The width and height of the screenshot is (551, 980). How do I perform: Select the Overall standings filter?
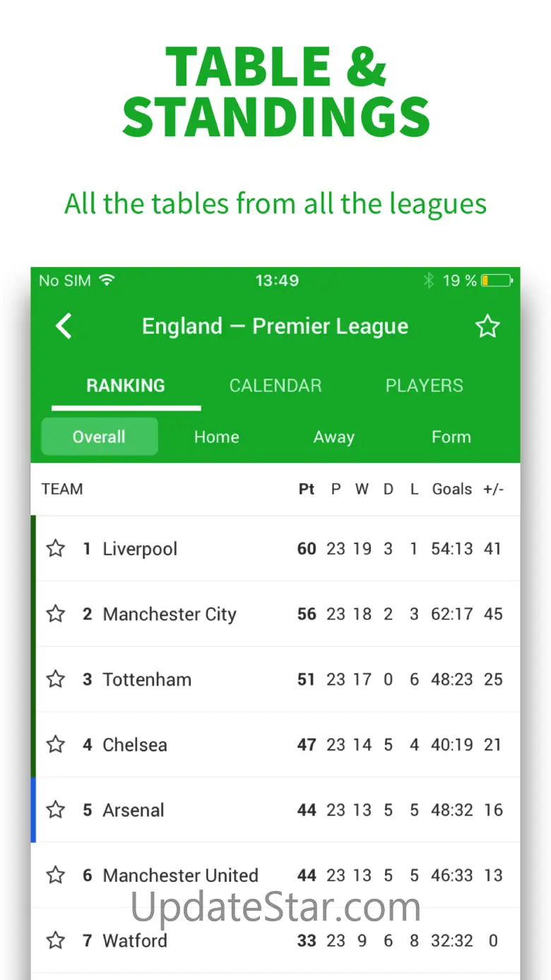click(x=99, y=437)
